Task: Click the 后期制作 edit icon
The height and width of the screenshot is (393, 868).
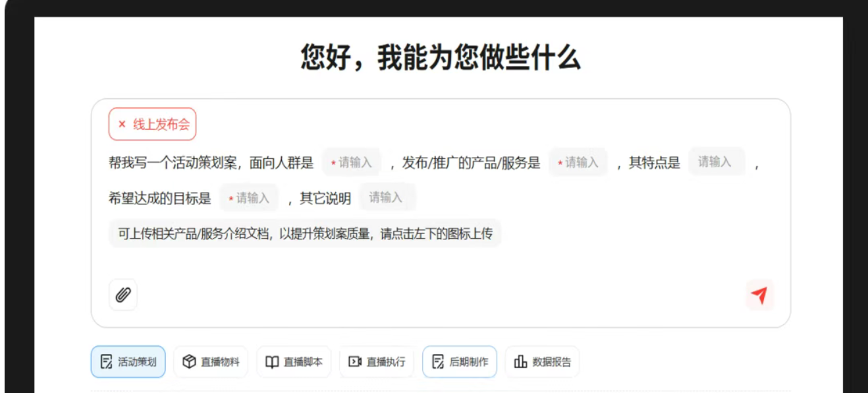Action: tap(438, 361)
